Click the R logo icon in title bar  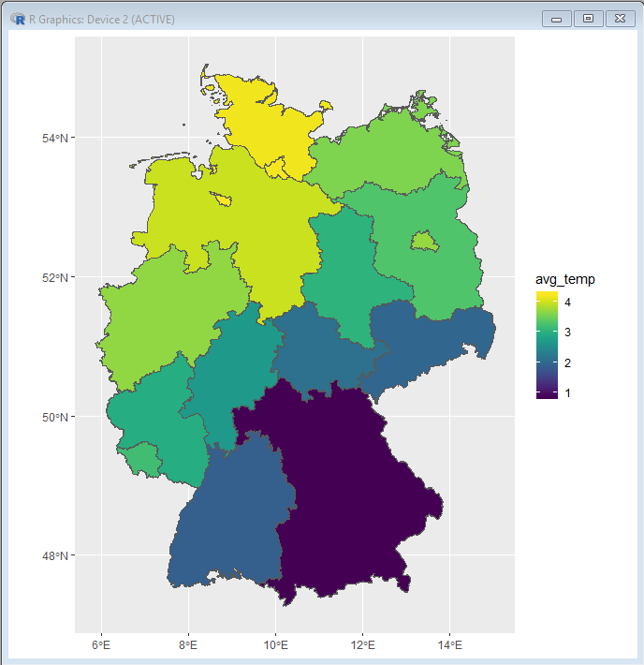[18, 19]
